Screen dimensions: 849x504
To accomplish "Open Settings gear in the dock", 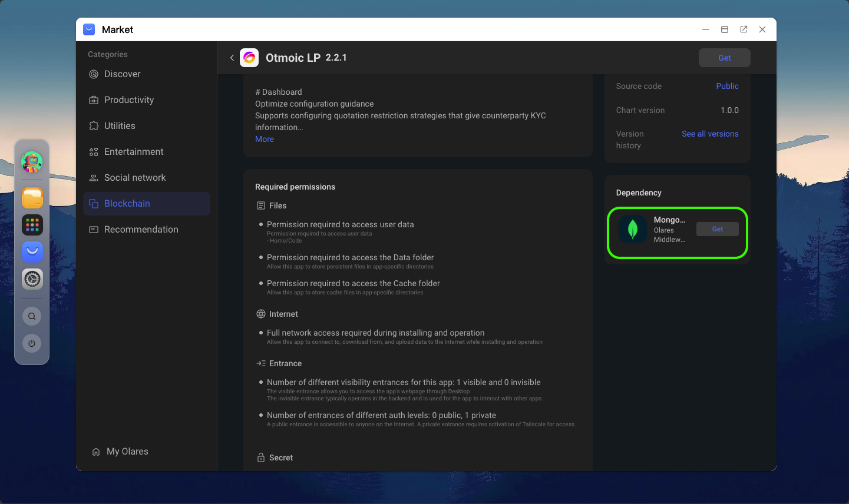I will tap(32, 279).
